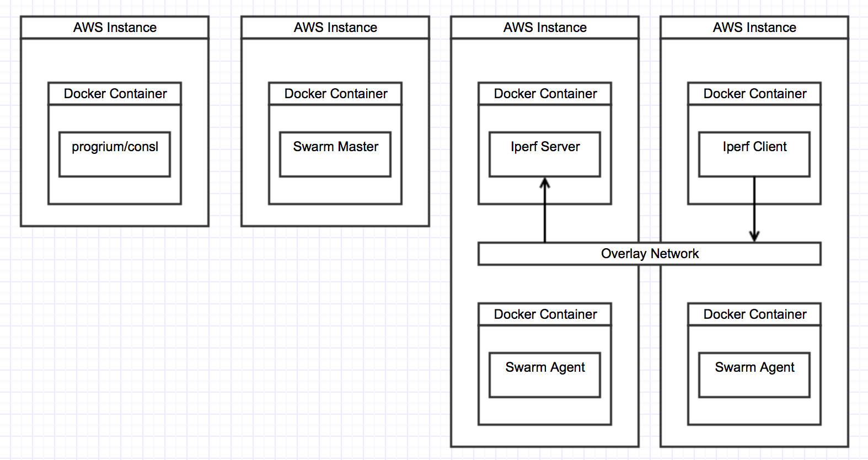The height and width of the screenshot is (460, 868).
Task: Select AWS Instance title containing Swarm Master
Action: tap(335, 28)
